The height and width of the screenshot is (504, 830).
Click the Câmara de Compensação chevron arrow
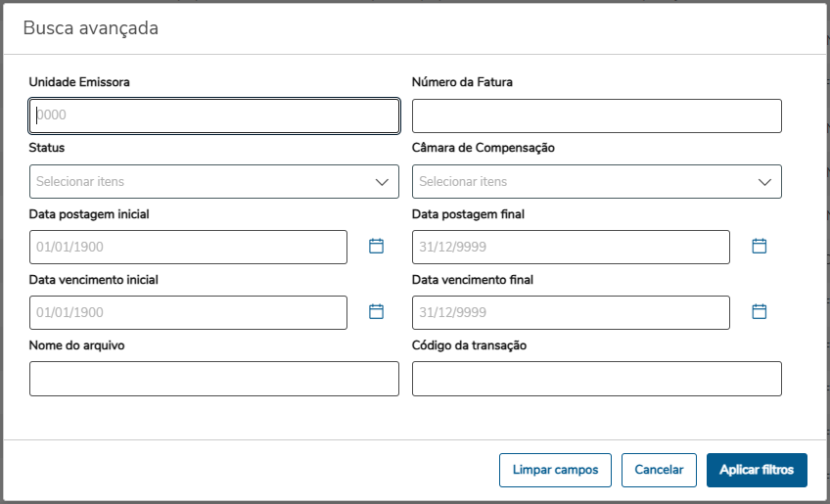click(764, 182)
